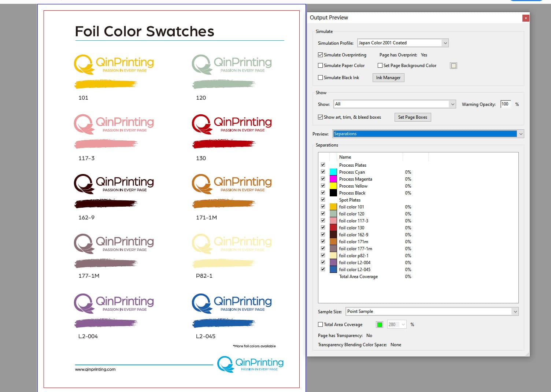Screen dimensions: 551x392
Task: Toggle Show art, trim, & bleed boxes
Action: point(321,117)
